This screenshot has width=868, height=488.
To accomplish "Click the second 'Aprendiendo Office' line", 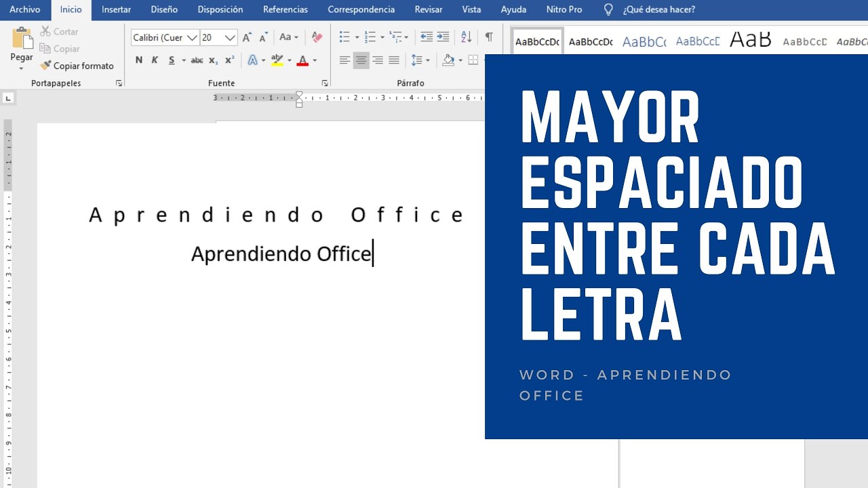I will (281, 254).
